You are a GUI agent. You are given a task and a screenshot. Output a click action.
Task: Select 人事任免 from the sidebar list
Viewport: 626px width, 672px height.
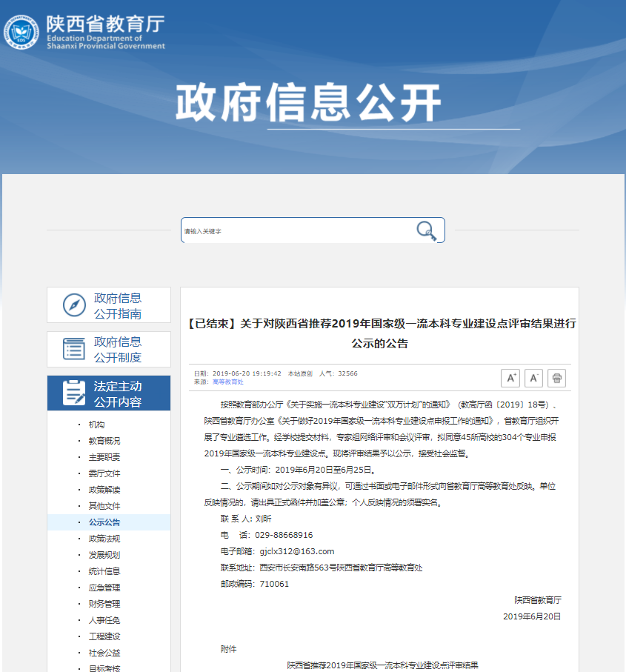pos(104,620)
